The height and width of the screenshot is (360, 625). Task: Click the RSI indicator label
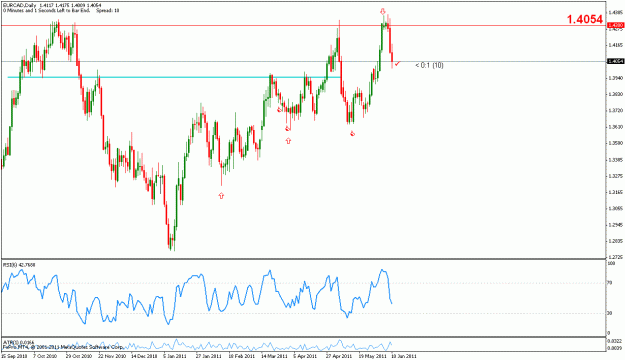point(19,265)
